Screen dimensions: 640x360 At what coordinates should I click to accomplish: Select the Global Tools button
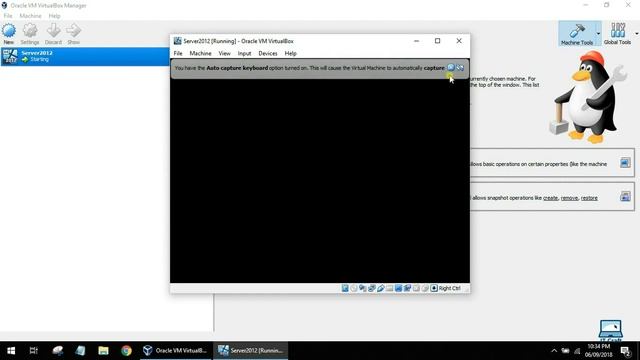pyautogui.click(x=617, y=33)
